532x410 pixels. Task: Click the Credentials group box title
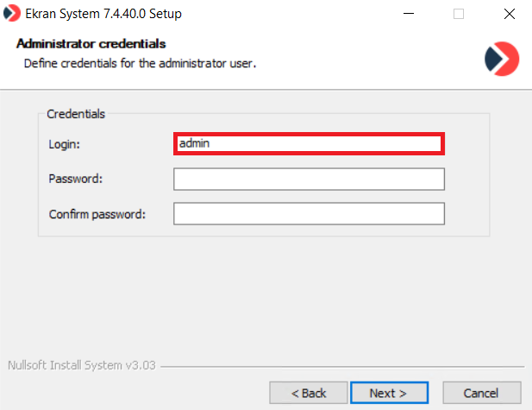click(76, 113)
